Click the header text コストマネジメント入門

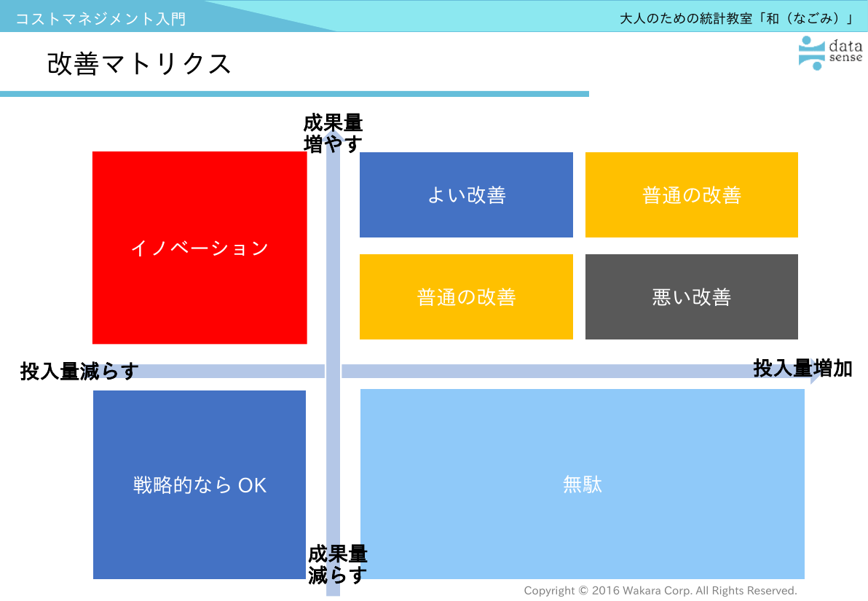click(x=100, y=19)
